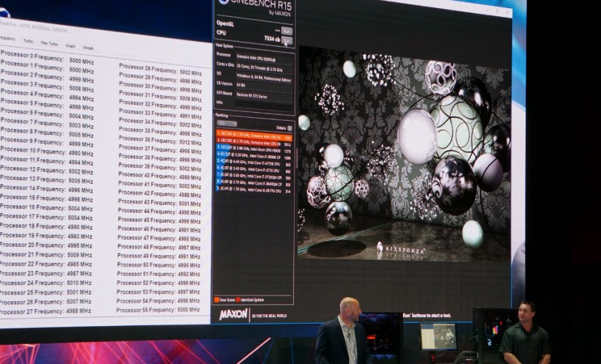This screenshot has width=601, height=364.
Task: Switch to the Turbo tab
Action: pos(28,40)
